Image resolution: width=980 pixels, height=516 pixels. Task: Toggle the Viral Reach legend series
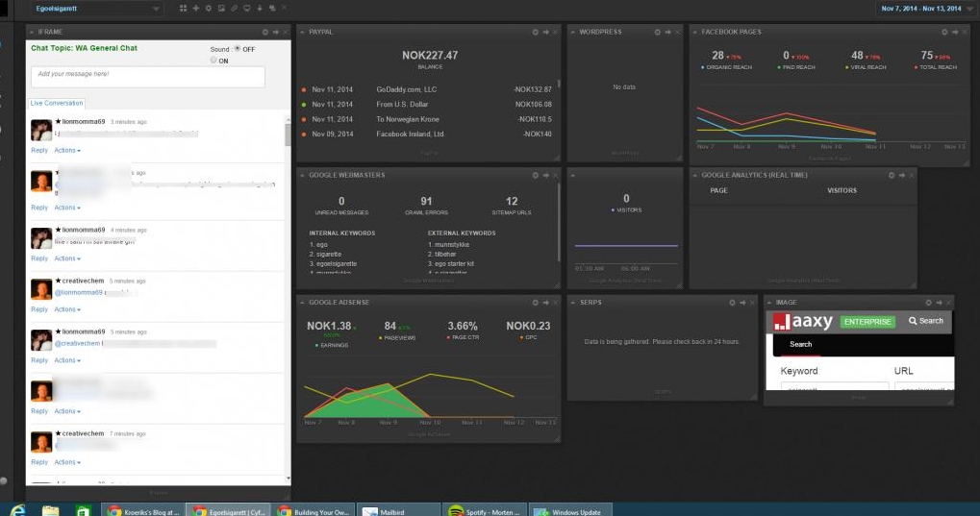(x=866, y=67)
